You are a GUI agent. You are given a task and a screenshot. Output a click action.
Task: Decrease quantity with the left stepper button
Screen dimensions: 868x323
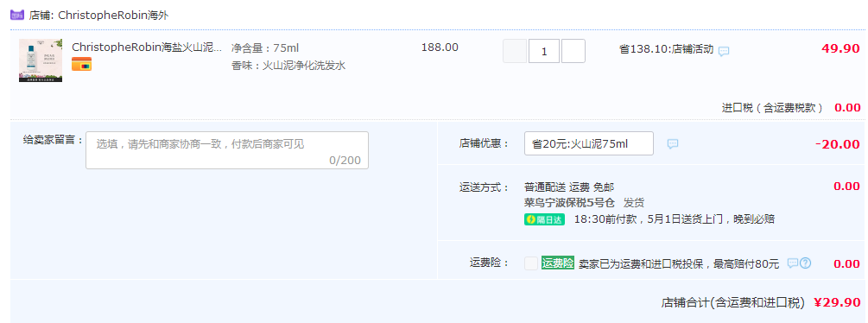point(515,51)
